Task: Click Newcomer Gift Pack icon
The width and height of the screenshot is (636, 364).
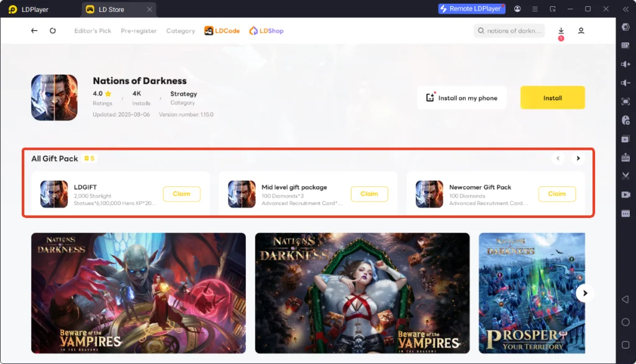Action: [429, 194]
